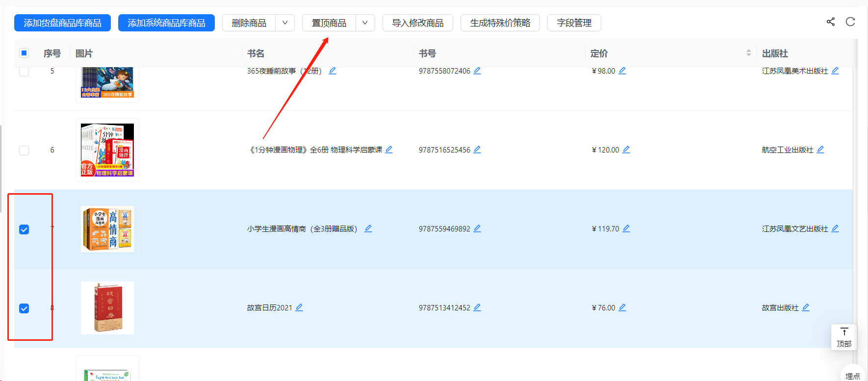Refresh the product list

850,22
